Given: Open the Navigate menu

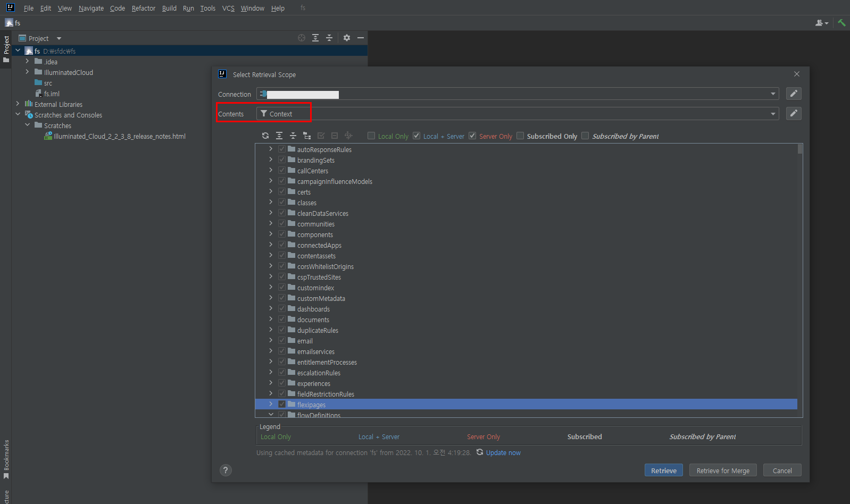Looking at the screenshot, I should [x=91, y=8].
